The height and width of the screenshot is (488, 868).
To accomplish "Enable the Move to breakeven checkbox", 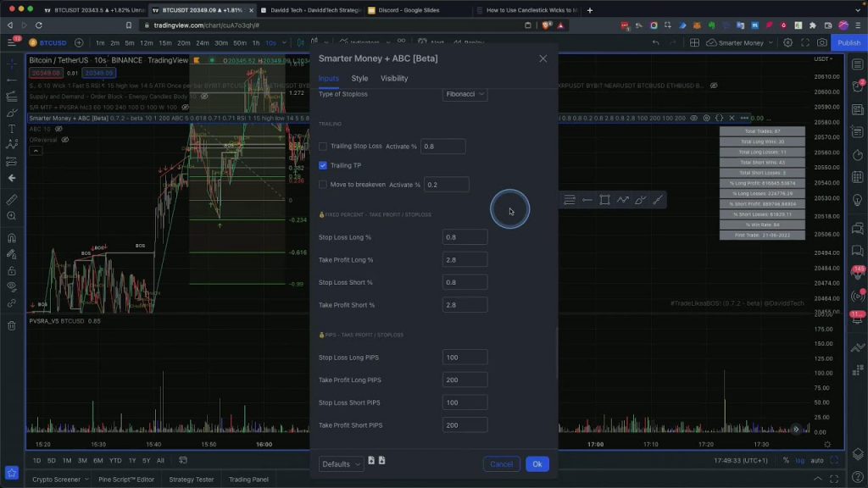I will click(323, 185).
